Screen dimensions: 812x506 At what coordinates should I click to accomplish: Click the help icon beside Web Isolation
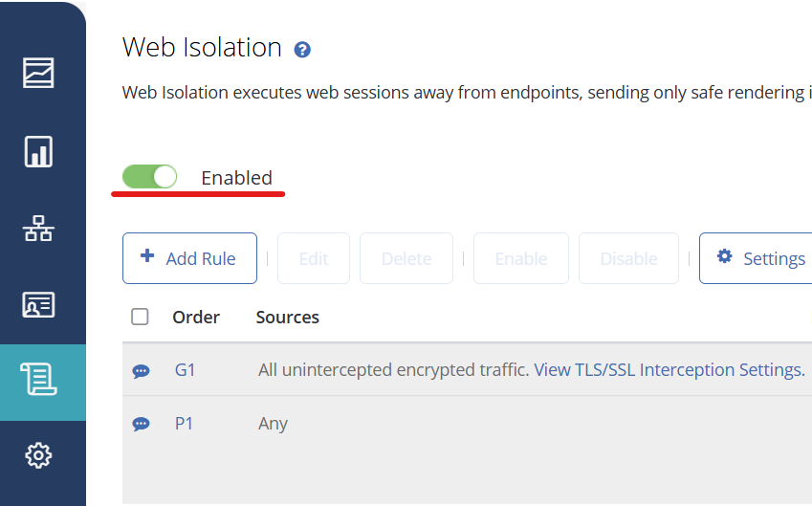pos(302,50)
